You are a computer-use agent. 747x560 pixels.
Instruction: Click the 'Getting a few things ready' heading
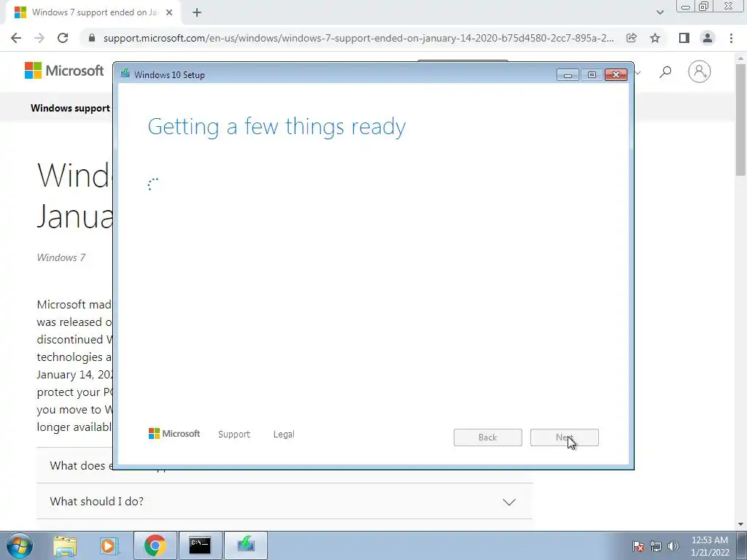click(x=276, y=127)
